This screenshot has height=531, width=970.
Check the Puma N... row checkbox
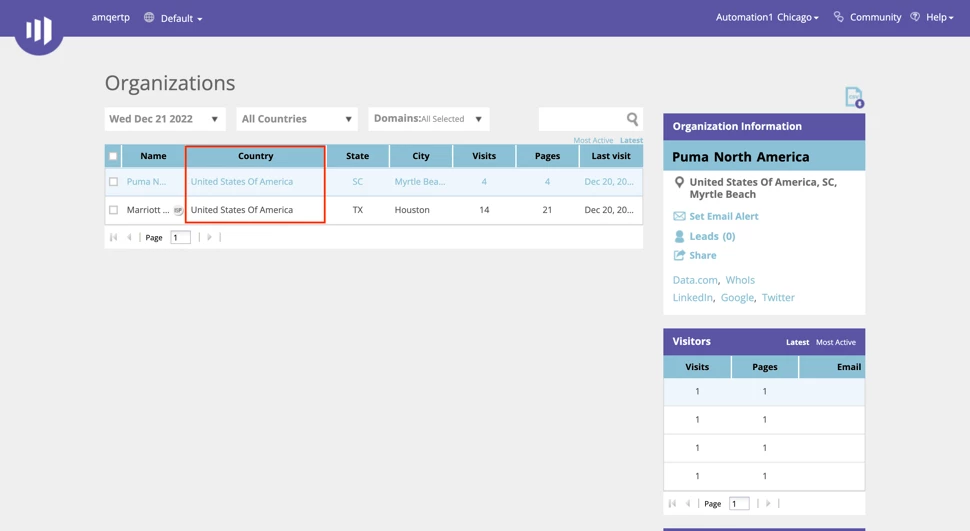click(113, 182)
